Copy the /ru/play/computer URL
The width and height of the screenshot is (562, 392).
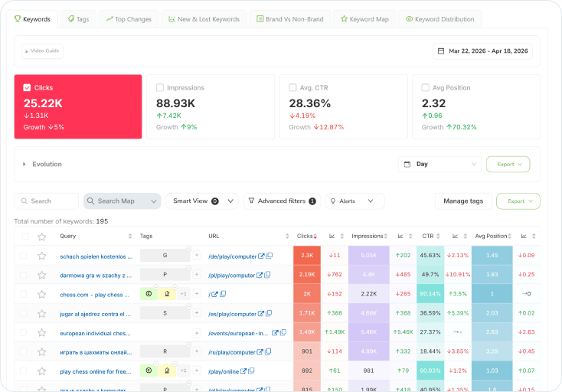[268, 352]
